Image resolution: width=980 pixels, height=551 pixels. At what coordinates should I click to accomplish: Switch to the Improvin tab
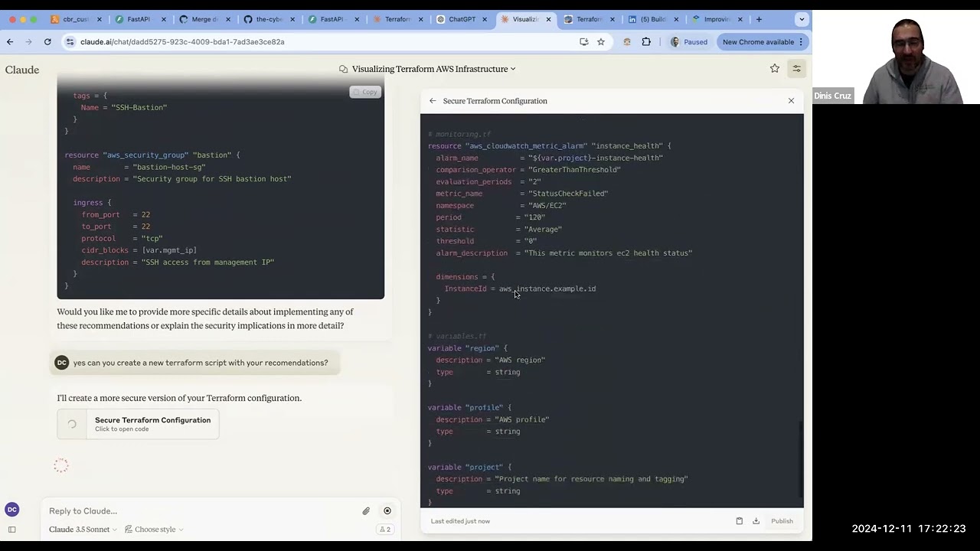(x=717, y=19)
